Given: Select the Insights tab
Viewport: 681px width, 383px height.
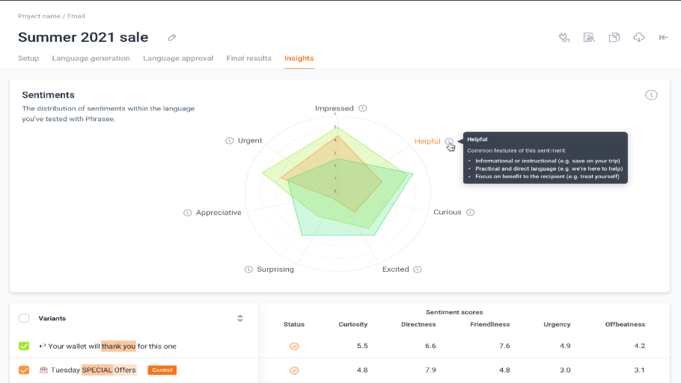Looking at the screenshot, I should tap(299, 58).
